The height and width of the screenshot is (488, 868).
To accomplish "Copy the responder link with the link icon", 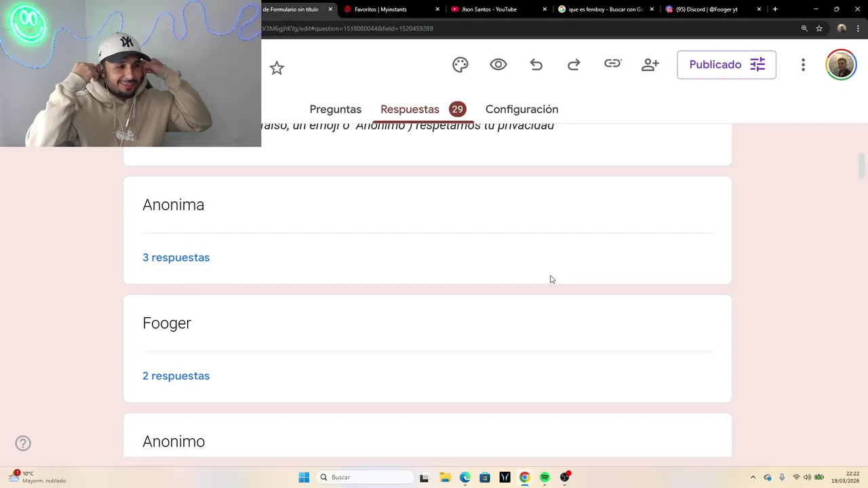I will point(612,64).
